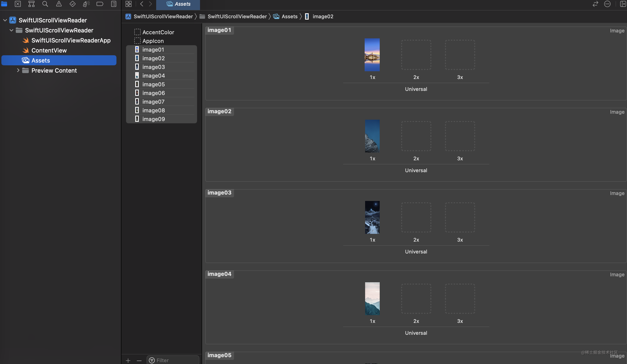This screenshot has height=364, width=627.
Task: Select the warning/issue indicator icon
Action: click(x=58, y=3)
